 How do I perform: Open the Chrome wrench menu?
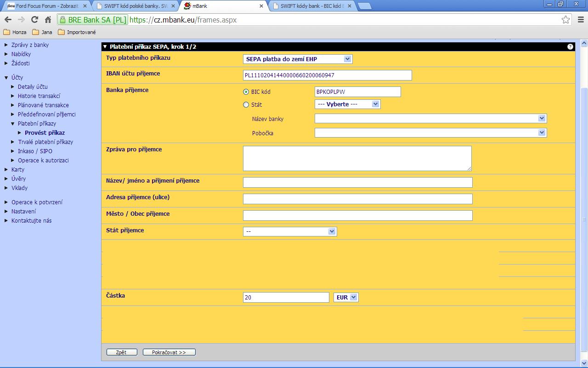click(x=580, y=20)
